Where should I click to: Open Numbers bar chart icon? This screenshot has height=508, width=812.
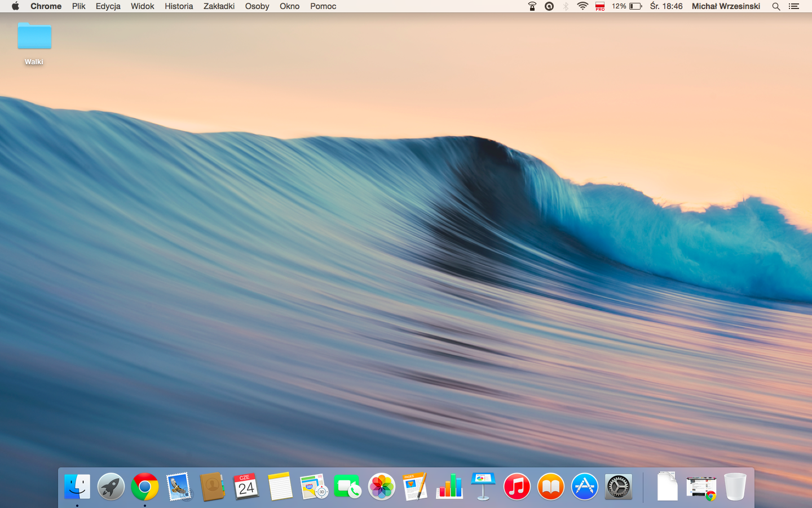point(449,487)
